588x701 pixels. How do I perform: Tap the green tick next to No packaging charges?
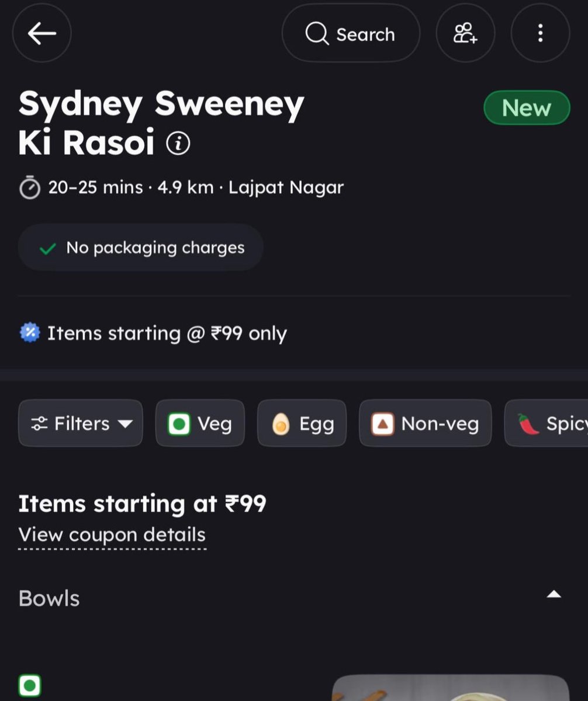47,248
